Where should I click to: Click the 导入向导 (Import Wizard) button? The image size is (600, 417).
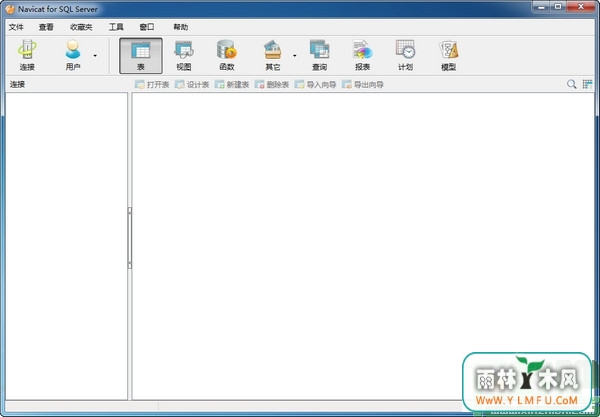point(315,85)
